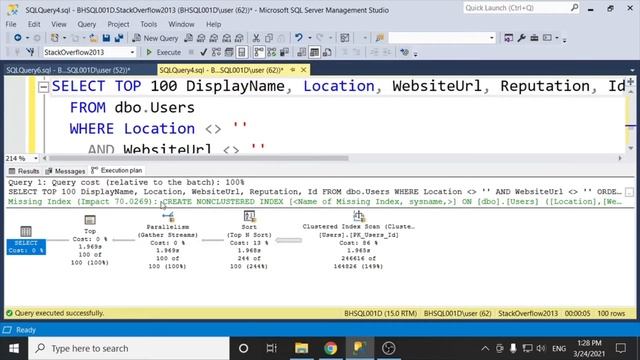Image resolution: width=640 pixels, height=360 pixels.
Task: Open the Query Options icon
Action: coord(229,52)
